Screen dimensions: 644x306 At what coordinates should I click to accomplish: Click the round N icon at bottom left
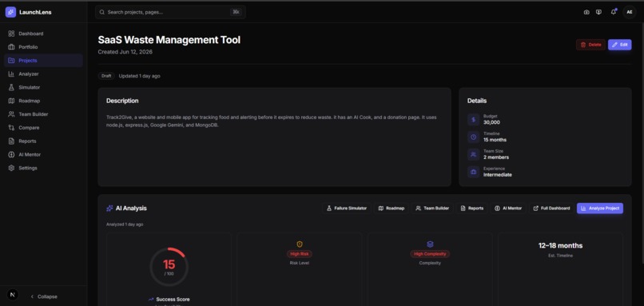coord(13,295)
